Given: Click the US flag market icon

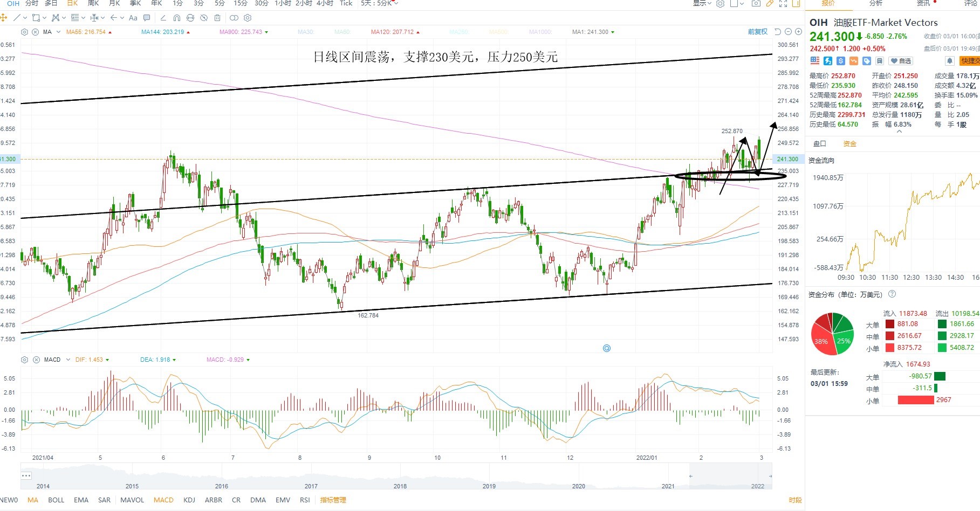Looking at the screenshot, I should (815, 61).
